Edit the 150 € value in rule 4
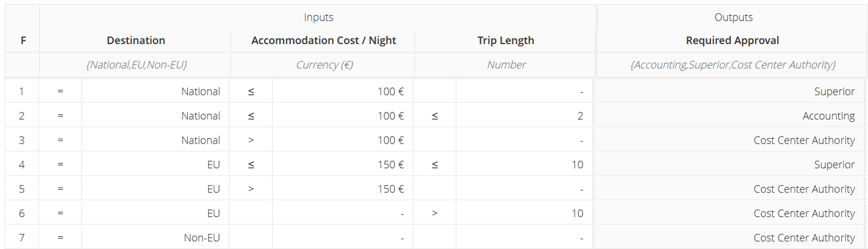 (343, 165)
